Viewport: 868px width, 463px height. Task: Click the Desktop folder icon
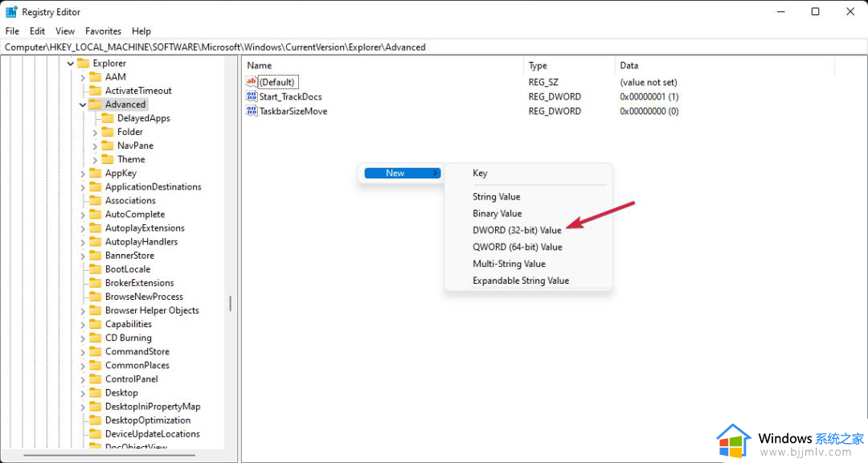click(x=95, y=392)
